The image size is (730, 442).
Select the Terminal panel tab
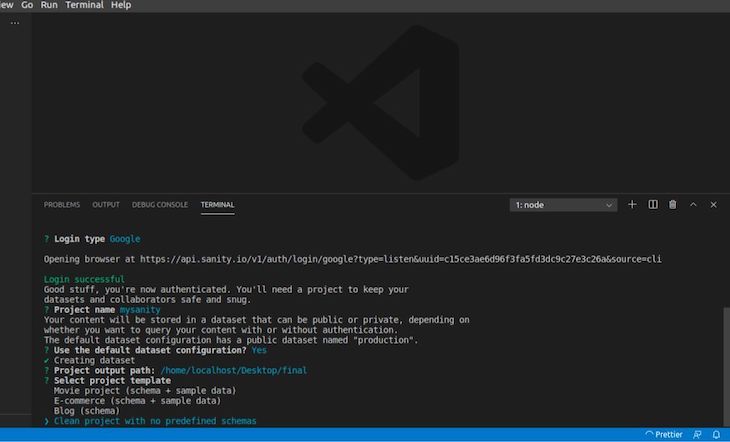click(x=217, y=205)
